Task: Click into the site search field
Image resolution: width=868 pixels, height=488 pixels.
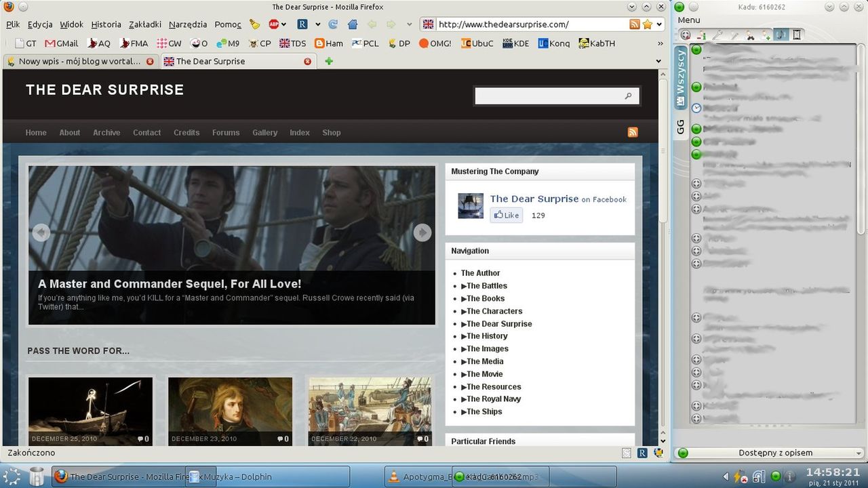Action: point(549,96)
